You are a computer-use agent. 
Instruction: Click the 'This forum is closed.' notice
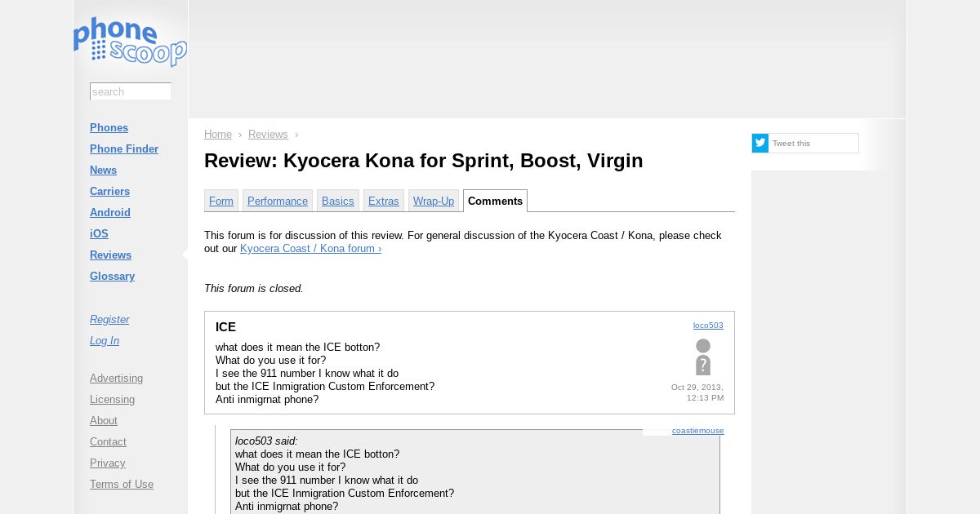pyautogui.click(x=253, y=288)
